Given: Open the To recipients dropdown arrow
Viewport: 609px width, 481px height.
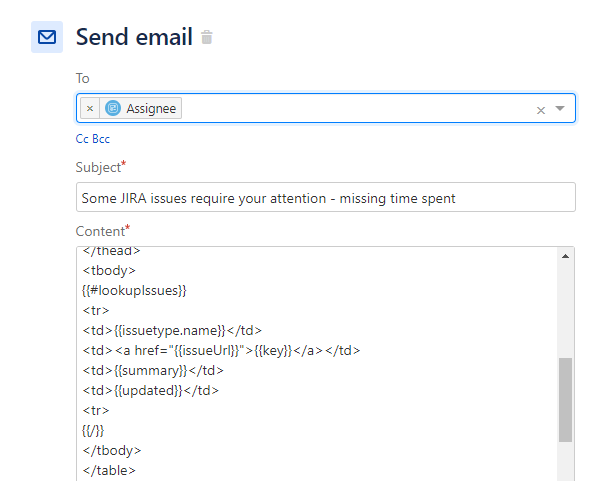Looking at the screenshot, I should (560, 108).
